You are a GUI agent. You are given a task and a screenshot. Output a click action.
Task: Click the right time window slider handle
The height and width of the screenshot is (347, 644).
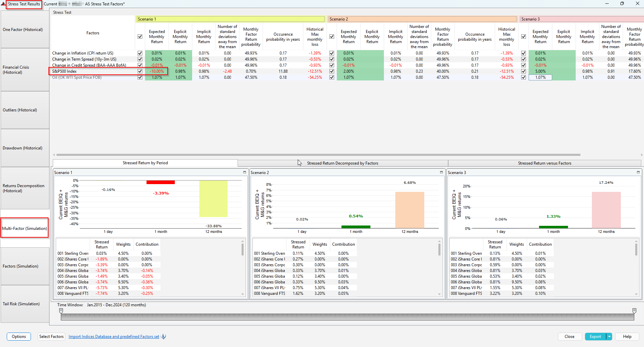(x=634, y=311)
